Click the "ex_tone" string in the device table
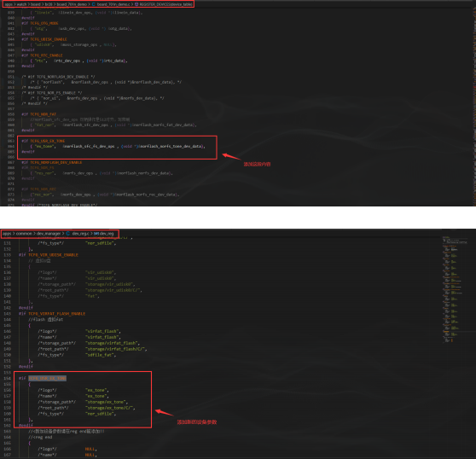The height and width of the screenshot is (459, 476). click(x=44, y=147)
